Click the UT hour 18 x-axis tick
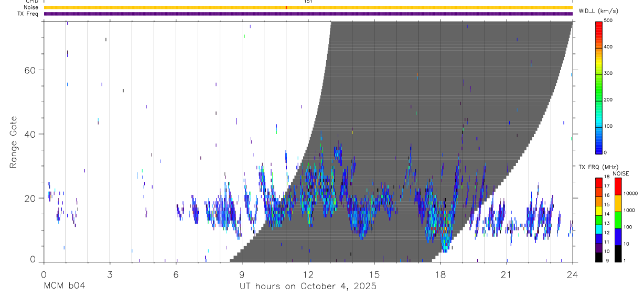This screenshot has height=297, width=644. click(x=441, y=274)
